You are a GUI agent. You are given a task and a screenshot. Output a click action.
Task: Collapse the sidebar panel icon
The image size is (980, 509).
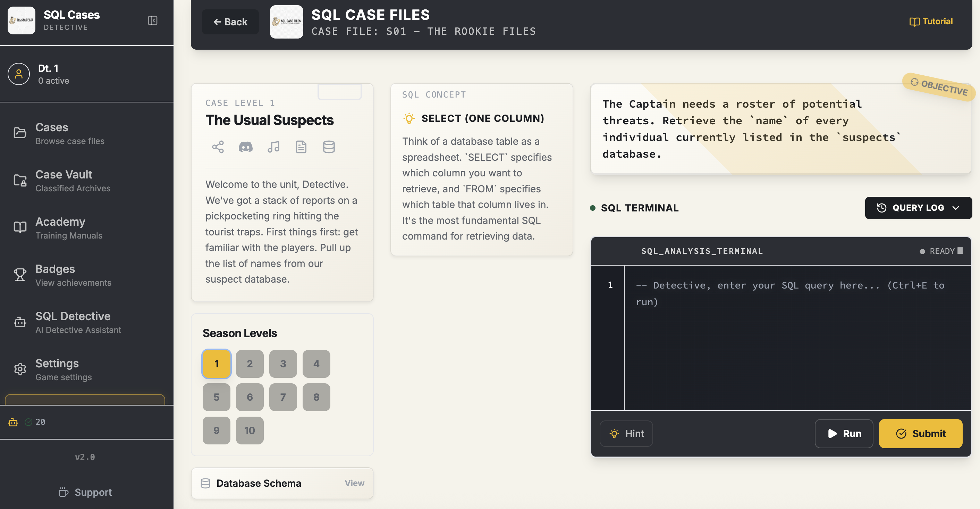click(153, 20)
